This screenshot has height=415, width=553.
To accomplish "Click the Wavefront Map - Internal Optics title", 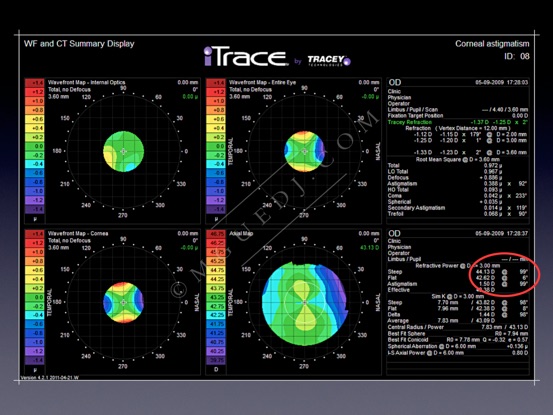I will point(86,83).
